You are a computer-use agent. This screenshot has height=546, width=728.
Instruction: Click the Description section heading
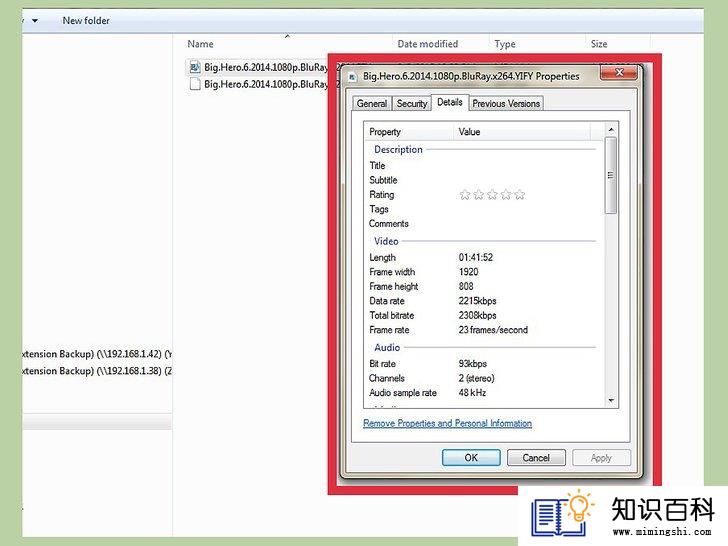pos(398,150)
